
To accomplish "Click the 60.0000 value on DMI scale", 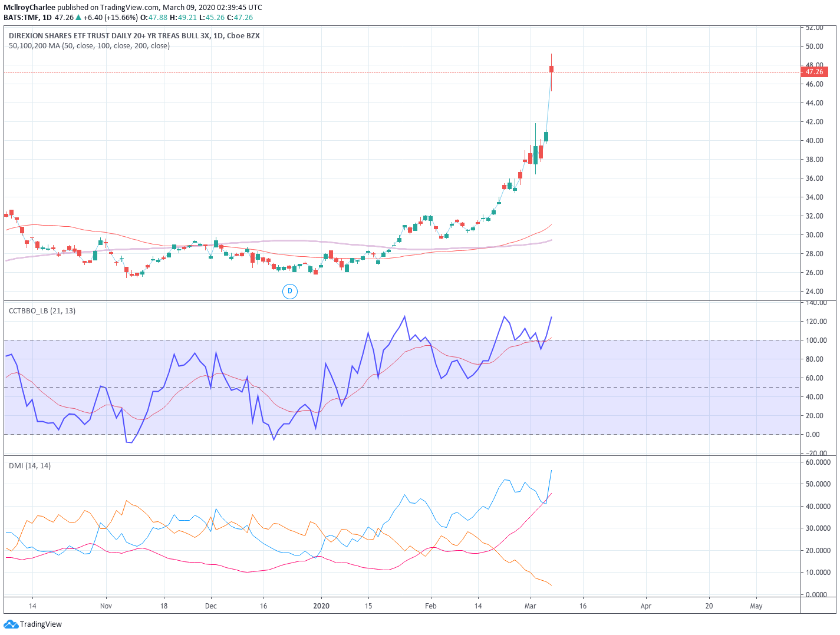I will [x=818, y=462].
